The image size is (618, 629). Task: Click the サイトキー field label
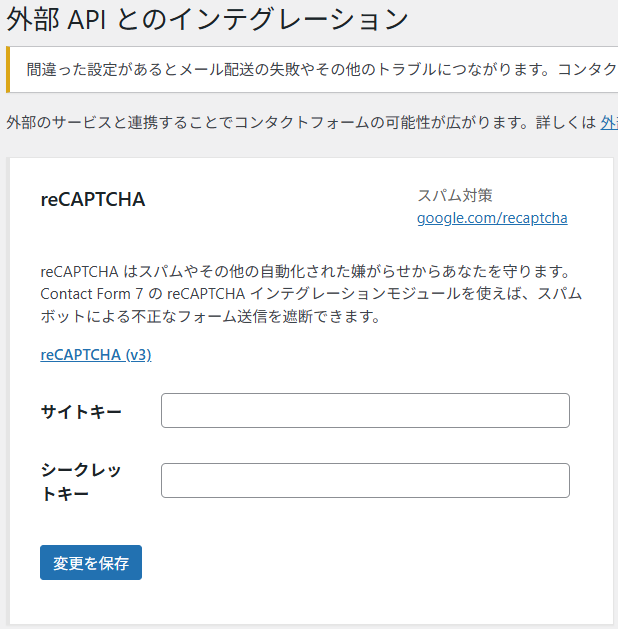(82, 411)
